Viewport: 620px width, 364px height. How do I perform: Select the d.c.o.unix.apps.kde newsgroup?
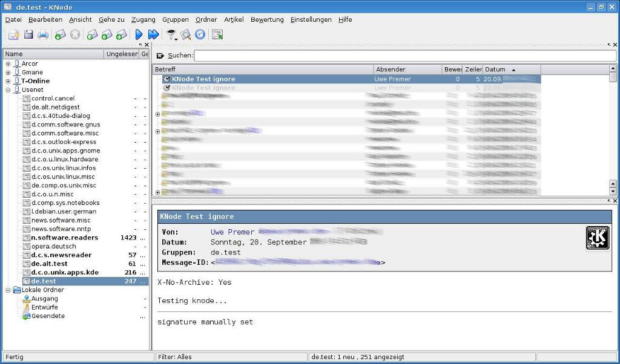[65, 272]
